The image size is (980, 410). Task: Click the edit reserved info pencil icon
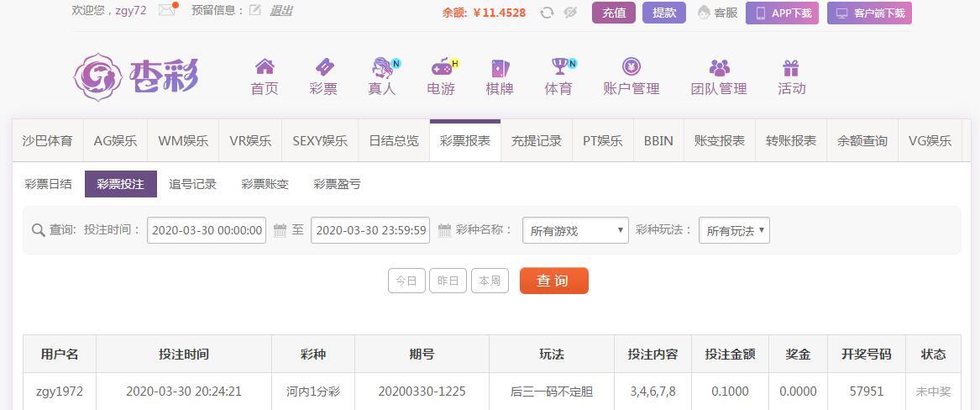point(254,10)
